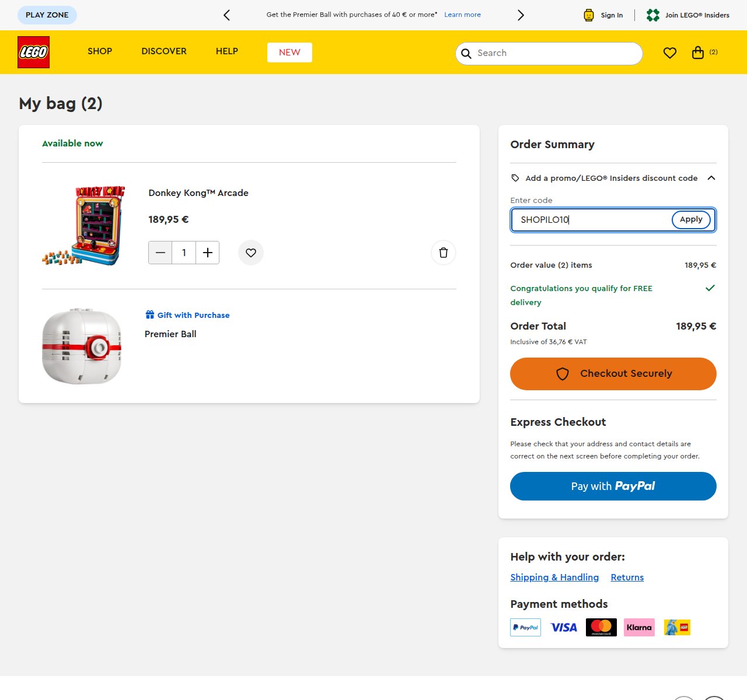Click the 'My bag (2)' heading
This screenshot has height=700, width=747.
(61, 104)
